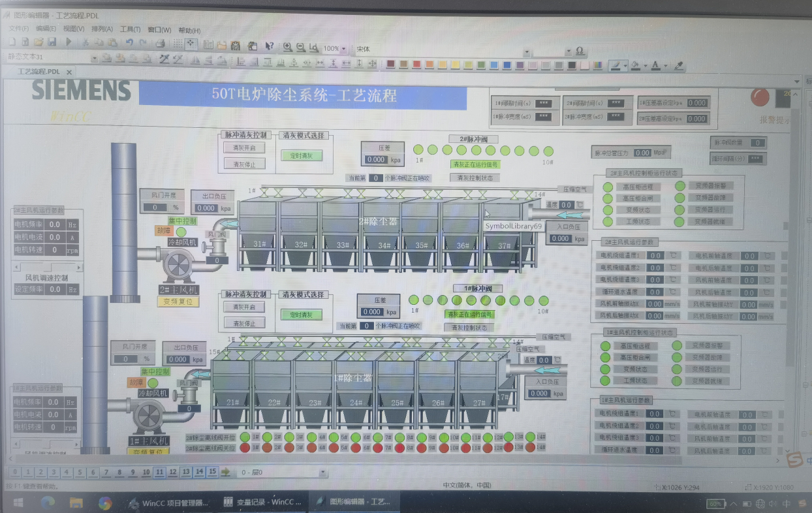Toggle the snap to grid icon
This screenshot has width=812, height=513.
191,44
